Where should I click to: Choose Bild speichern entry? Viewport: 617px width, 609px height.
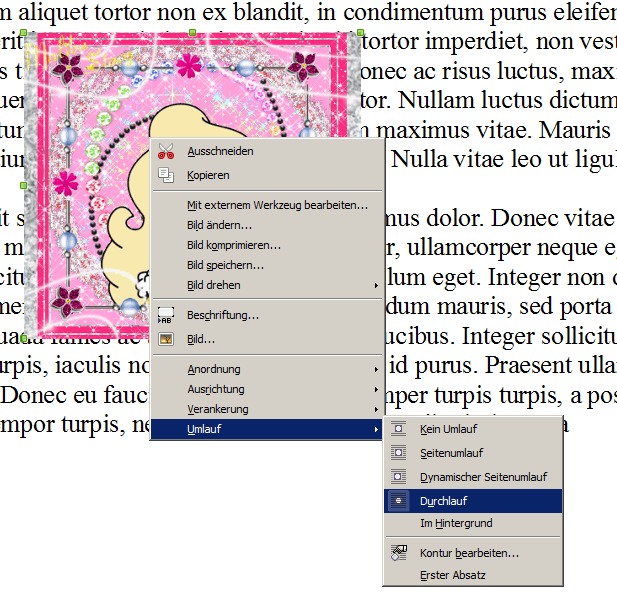click(x=267, y=266)
